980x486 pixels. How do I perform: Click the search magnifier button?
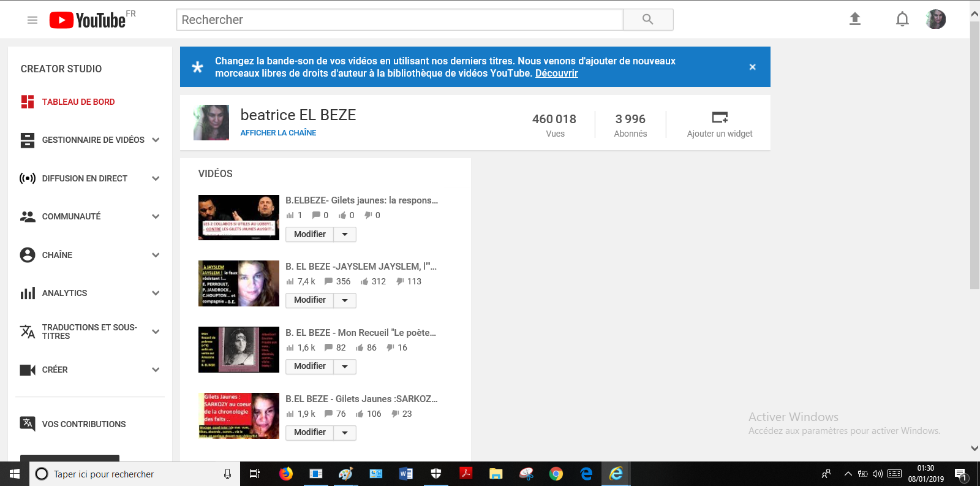coord(648,20)
